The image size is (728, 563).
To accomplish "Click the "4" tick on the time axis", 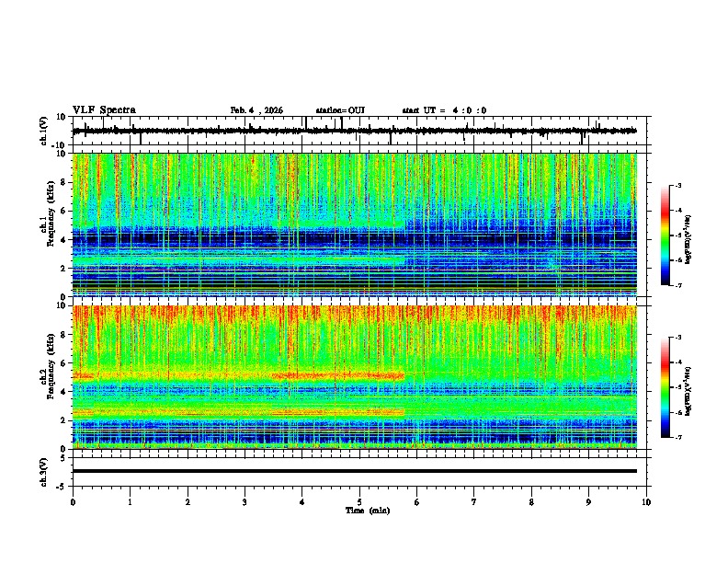I will point(302,502).
